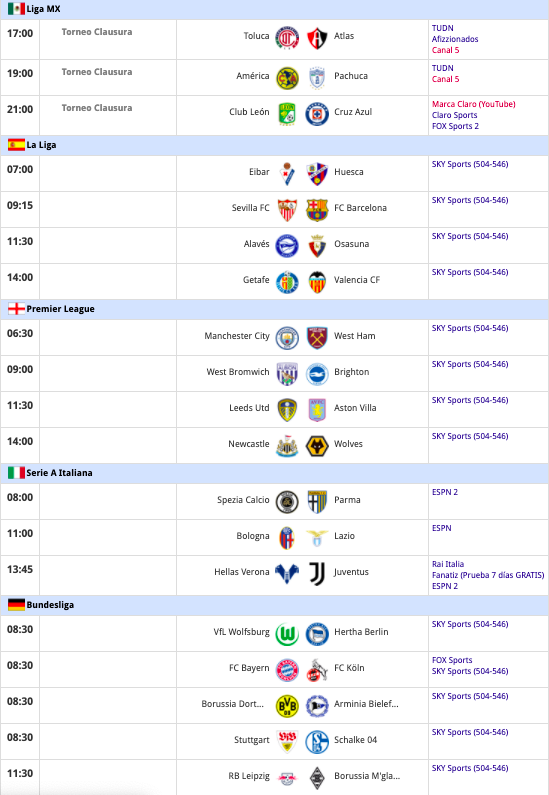Open Rai Italia channel link
This screenshot has width=549, height=795.
(448, 564)
